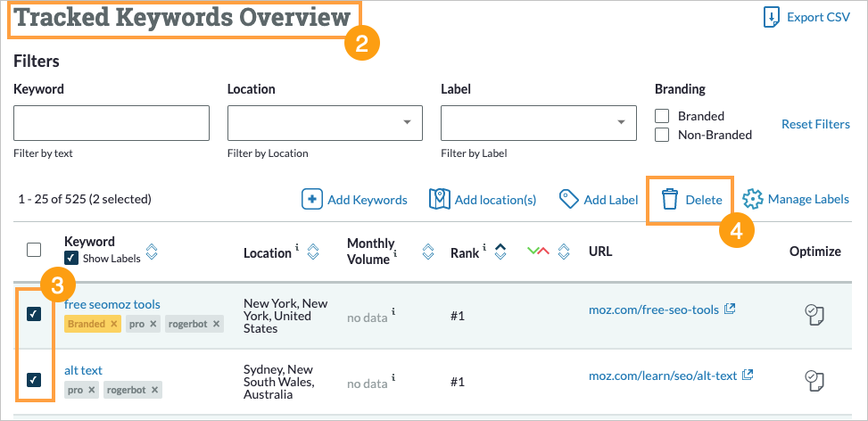Click the Delete trash can icon
The height and width of the screenshot is (421, 868).
pos(670,200)
